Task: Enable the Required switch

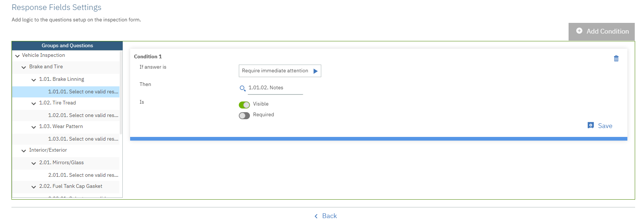Action: coord(244,116)
